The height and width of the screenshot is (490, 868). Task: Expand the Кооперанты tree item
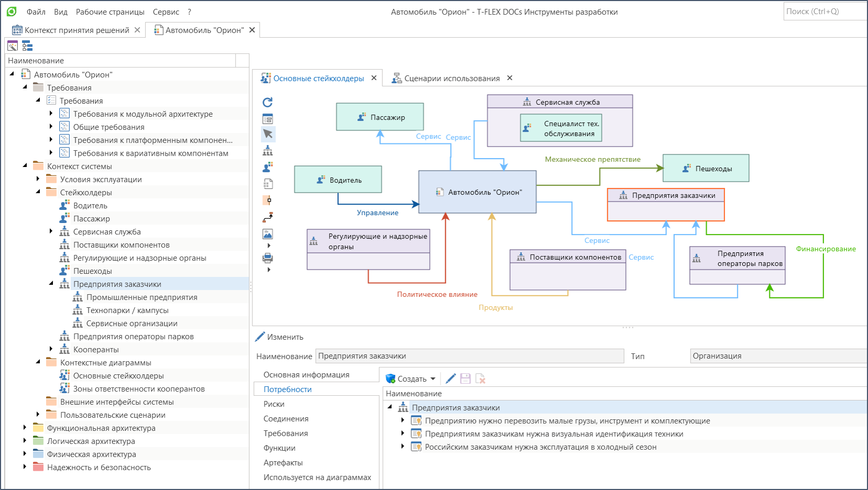[51, 349]
